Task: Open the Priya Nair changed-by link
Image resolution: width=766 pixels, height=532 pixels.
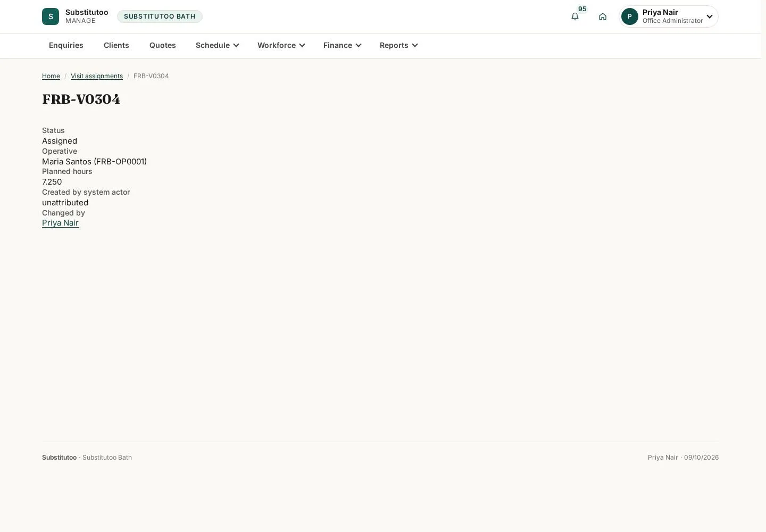Action: 60,223
